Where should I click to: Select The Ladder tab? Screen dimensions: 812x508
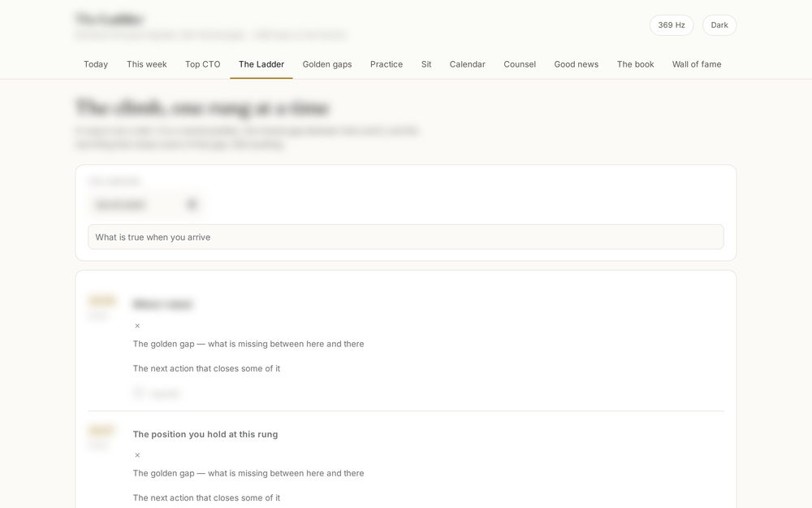(261, 64)
